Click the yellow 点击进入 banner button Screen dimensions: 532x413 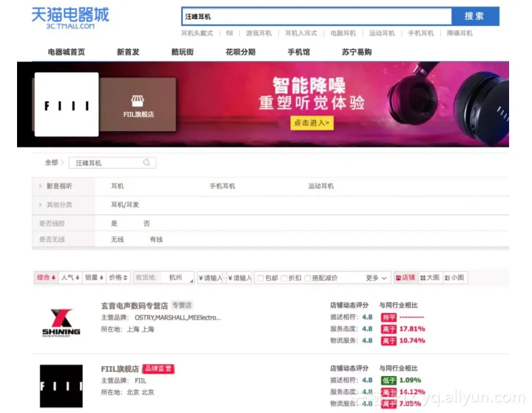point(312,123)
